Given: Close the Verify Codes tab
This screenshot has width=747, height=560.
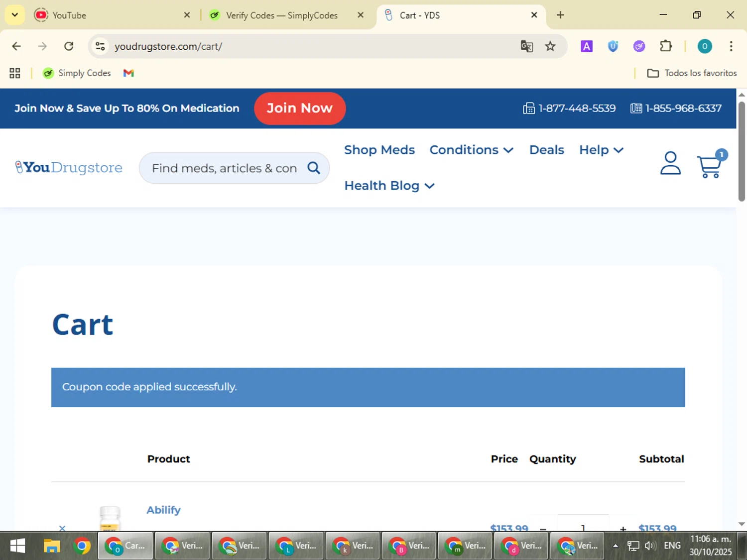Looking at the screenshot, I should click(x=361, y=15).
